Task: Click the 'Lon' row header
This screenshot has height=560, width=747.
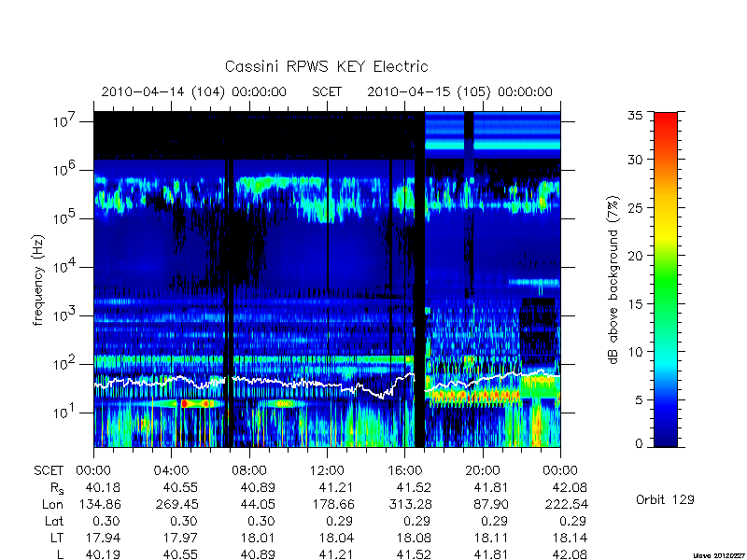Action: click(x=53, y=504)
